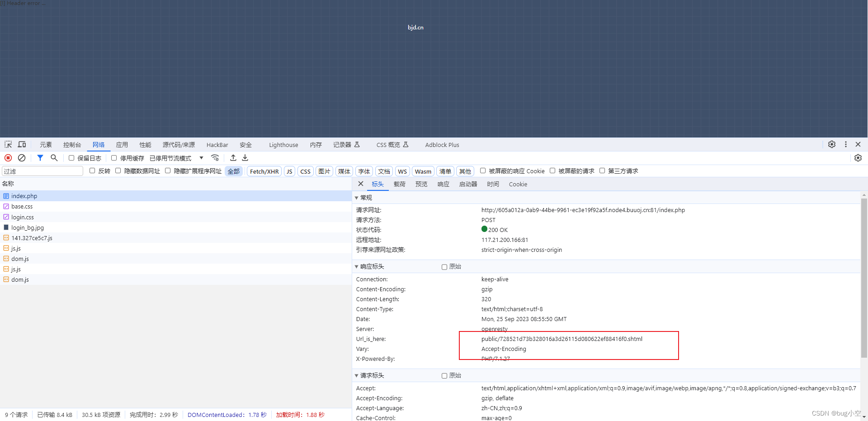This screenshot has height=421, width=868.
Task: Open the DevTools more options menu
Action: (x=846, y=144)
